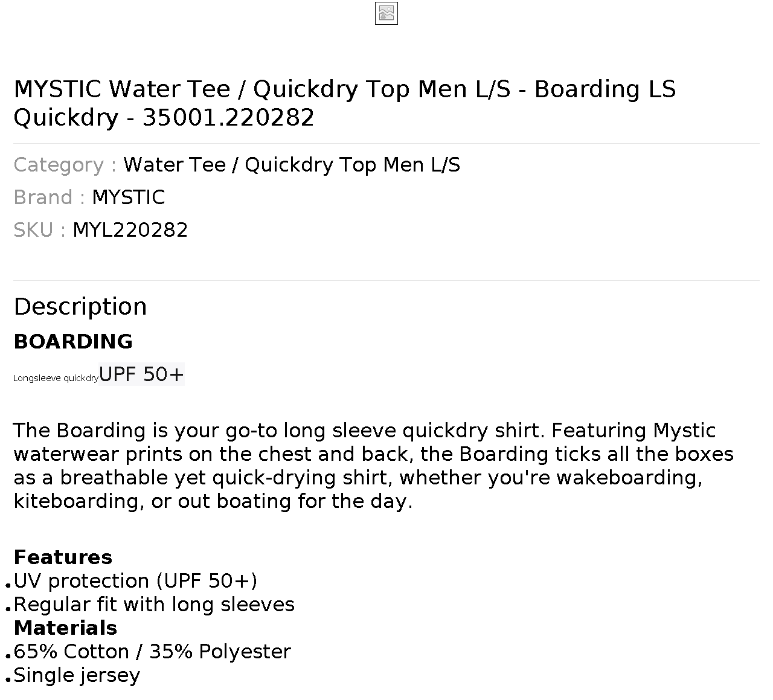Click the SKU value MYL220282
The image size is (773, 700).
(x=130, y=230)
